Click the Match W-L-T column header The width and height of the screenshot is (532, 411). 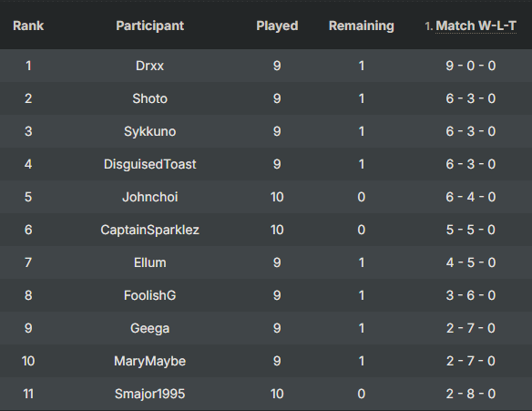(476, 26)
